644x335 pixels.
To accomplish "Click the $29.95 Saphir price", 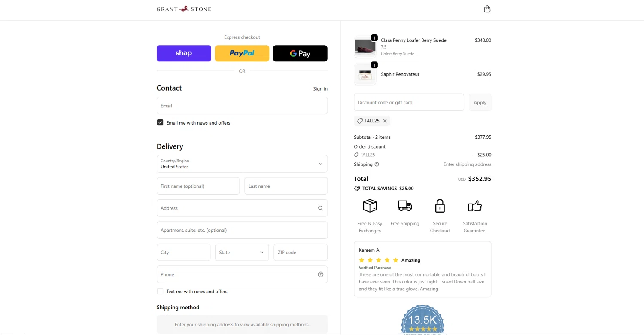I will (484, 74).
